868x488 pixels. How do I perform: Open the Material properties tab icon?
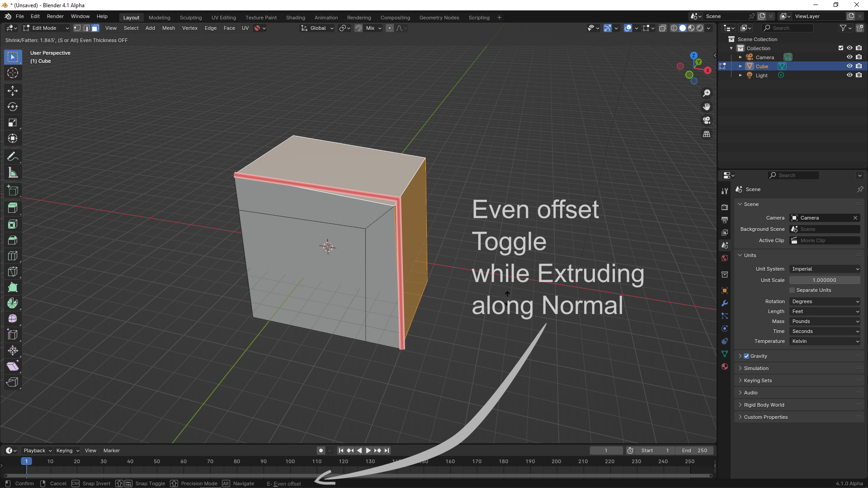(725, 366)
